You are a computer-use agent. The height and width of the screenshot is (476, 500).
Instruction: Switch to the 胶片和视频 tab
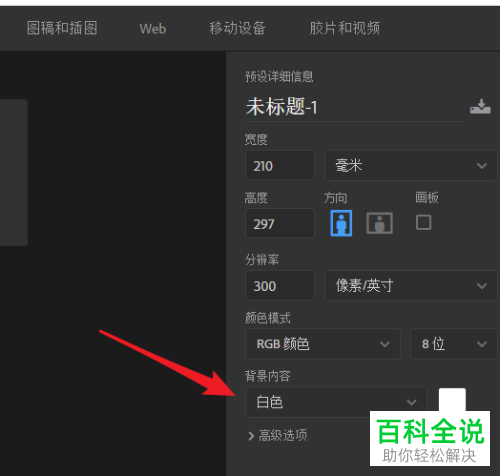(345, 28)
